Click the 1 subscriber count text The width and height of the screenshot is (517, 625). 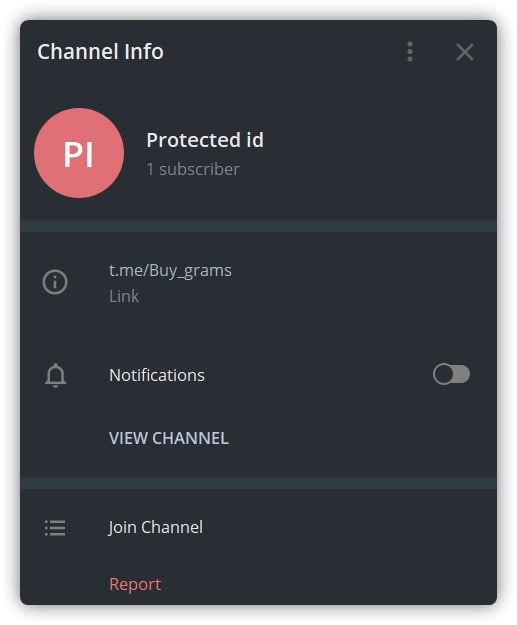[193, 169]
